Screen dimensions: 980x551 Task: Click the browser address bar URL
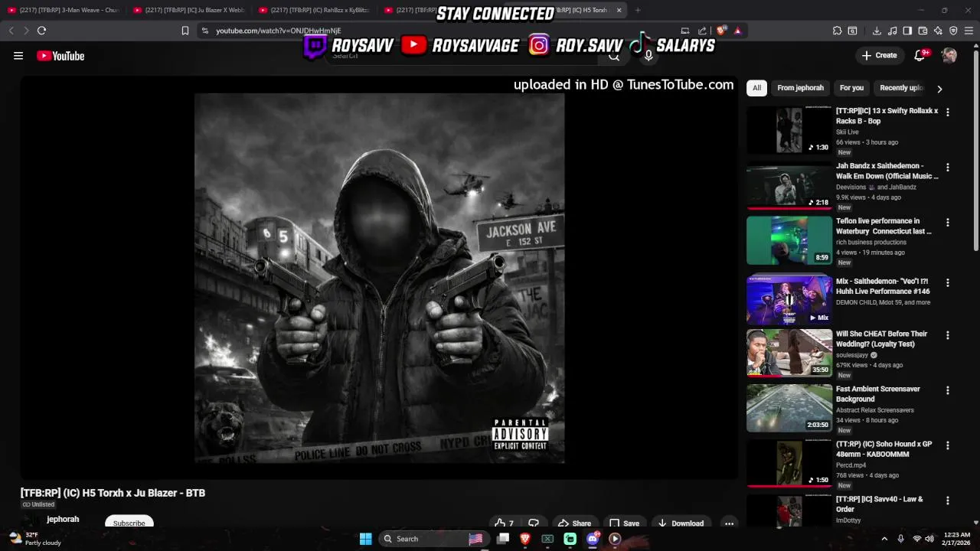(278, 31)
